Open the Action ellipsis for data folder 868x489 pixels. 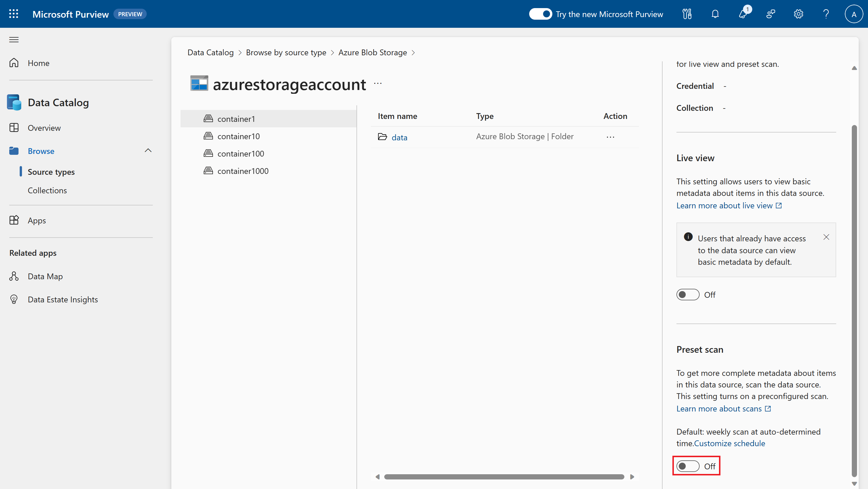pyautogui.click(x=610, y=137)
